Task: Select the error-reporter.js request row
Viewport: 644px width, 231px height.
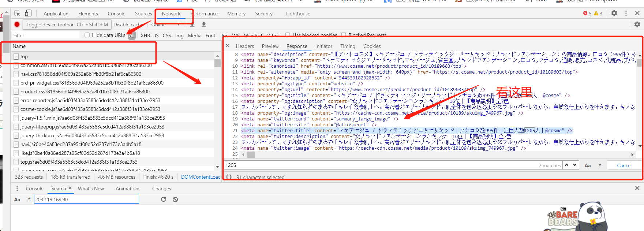Action: pos(113,100)
